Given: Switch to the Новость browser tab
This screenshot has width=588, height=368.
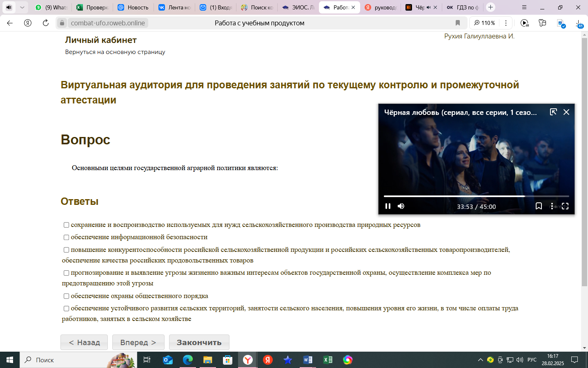Looking at the screenshot, I should pos(133,7).
